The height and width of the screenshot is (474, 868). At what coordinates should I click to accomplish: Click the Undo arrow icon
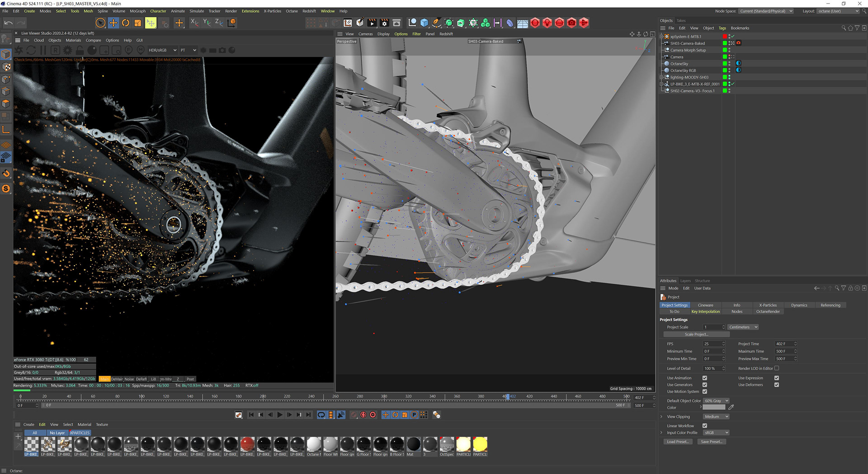(x=8, y=23)
